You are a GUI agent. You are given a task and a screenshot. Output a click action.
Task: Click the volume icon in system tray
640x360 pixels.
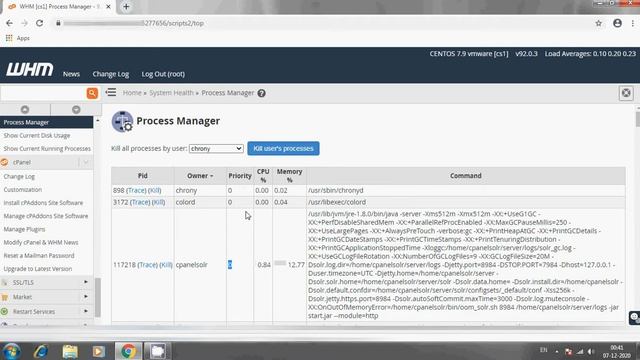(x=591, y=351)
